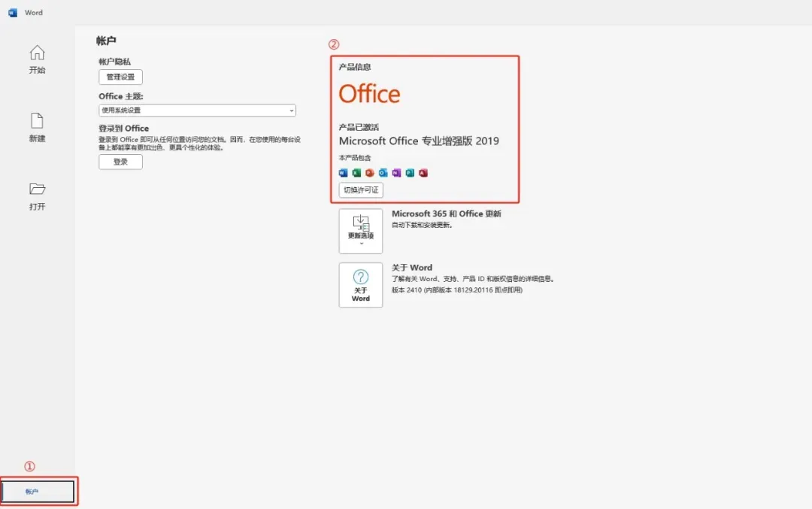This screenshot has height=509, width=812.
Task: Click the PowerPoint icon in the products row
Action: tap(370, 173)
